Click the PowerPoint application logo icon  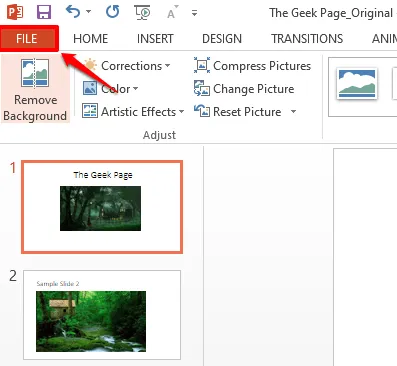tap(15, 12)
